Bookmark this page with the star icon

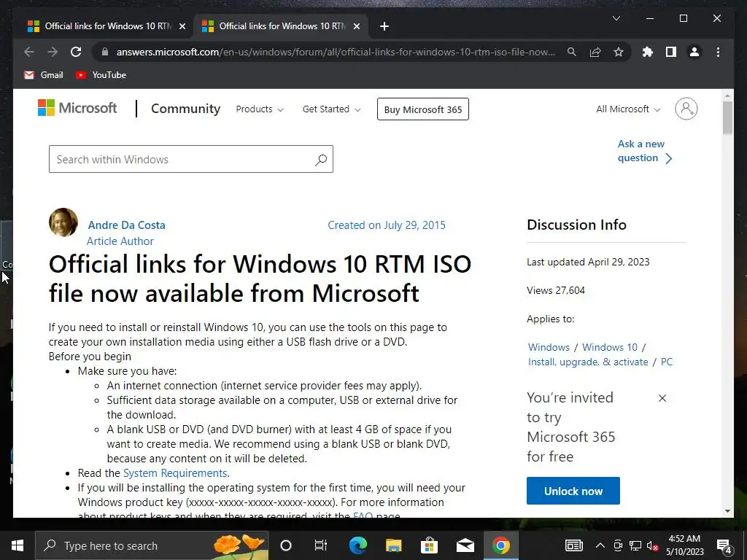point(619,52)
